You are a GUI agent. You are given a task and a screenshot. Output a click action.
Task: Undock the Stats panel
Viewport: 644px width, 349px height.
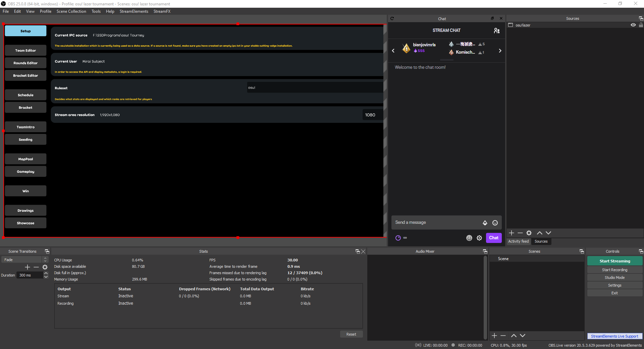click(358, 251)
